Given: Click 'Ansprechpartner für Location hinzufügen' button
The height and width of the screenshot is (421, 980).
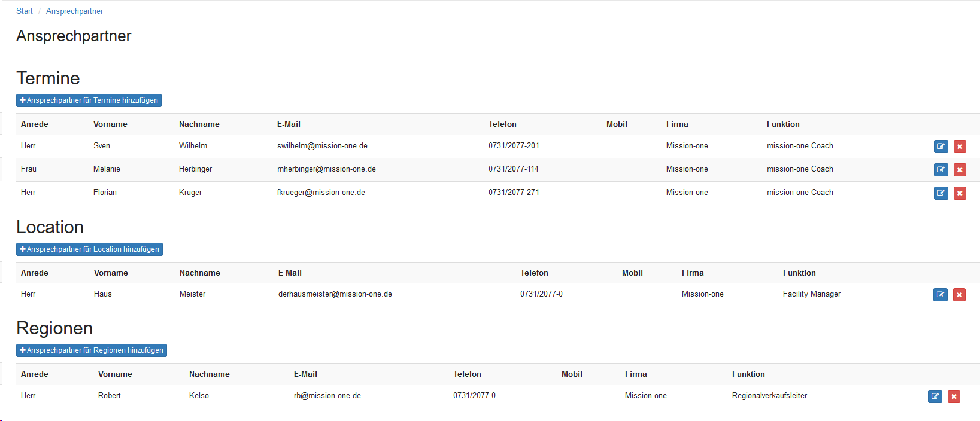Looking at the screenshot, I should point(89,249).
